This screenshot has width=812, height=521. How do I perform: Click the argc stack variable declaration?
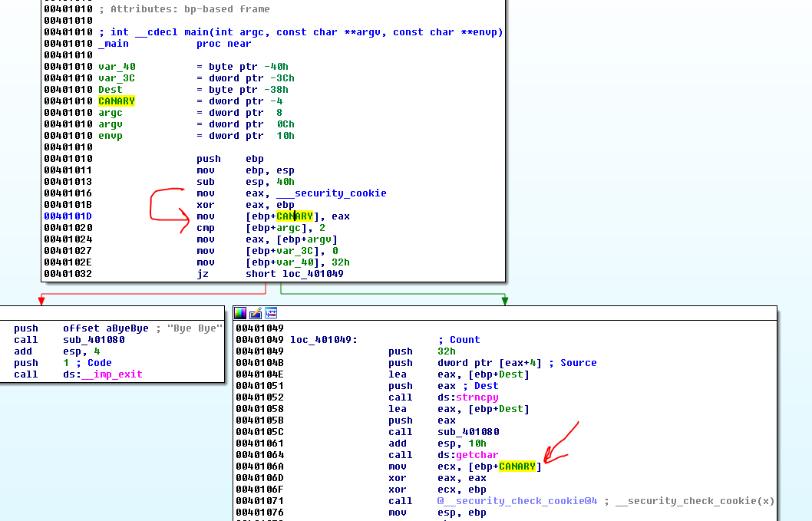111,113
